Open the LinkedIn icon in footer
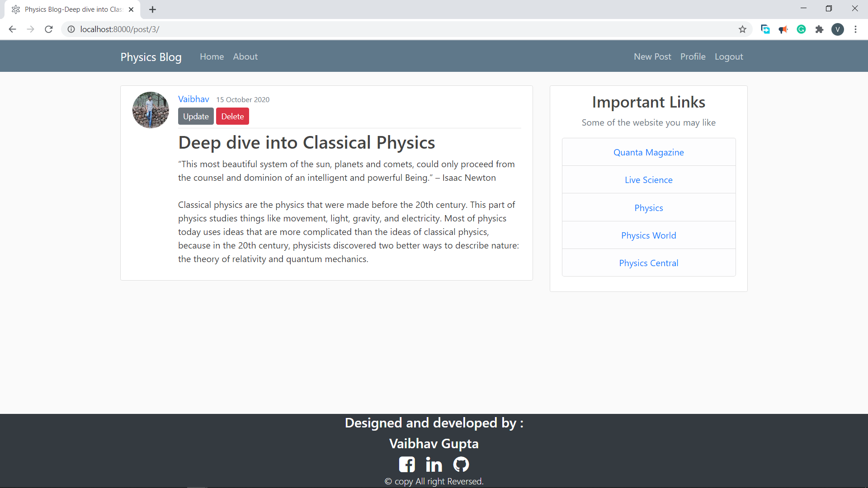Viewport: 868px width, 488px height. coord(434,465)
